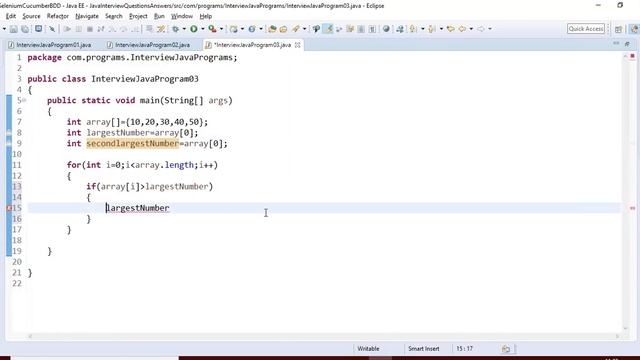The width and height of the screenshot is (640, 360).
Task: Click the Next Annotation icon
Action: pos(413,29)
